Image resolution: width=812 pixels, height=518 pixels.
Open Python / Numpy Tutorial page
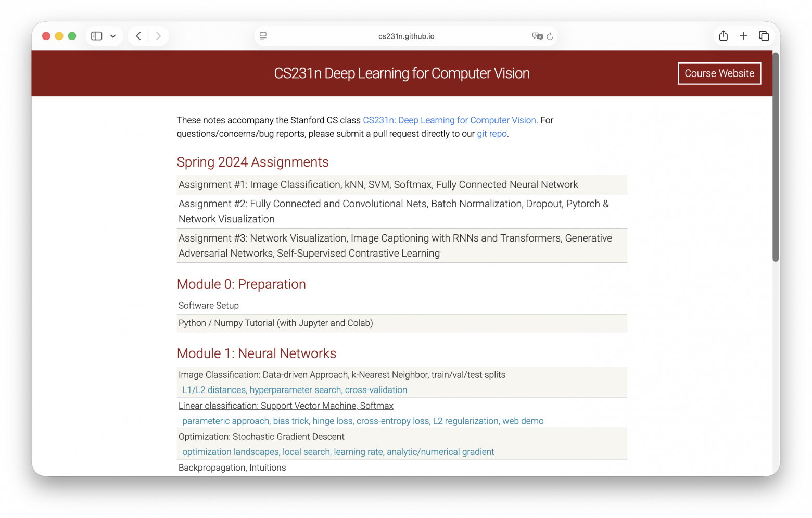276,323
